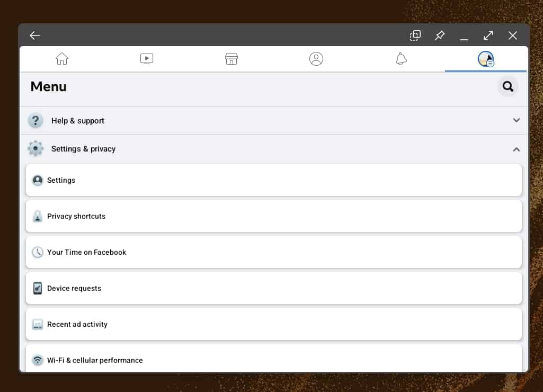Maximize the app window
The width and height of the screenshot is (543, 392).
coord(488,35)
